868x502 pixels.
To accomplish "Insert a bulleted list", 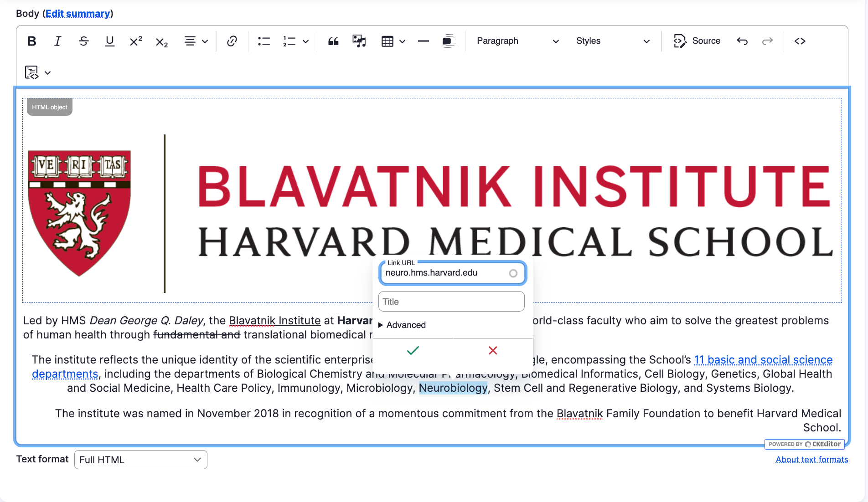I will coord(263,41).
